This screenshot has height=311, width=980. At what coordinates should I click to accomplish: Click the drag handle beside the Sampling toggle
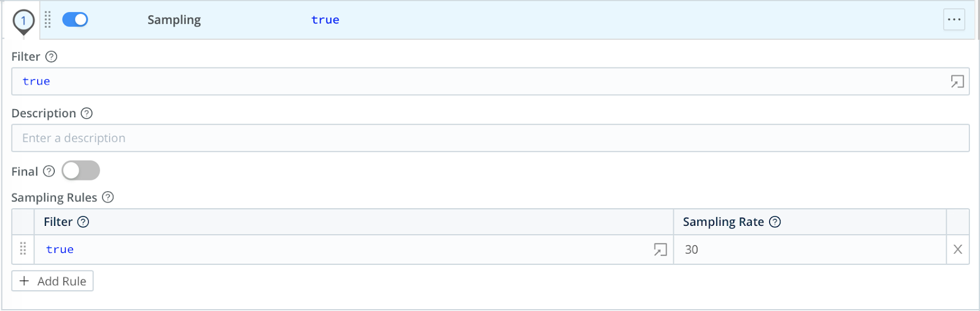point(48,20)
